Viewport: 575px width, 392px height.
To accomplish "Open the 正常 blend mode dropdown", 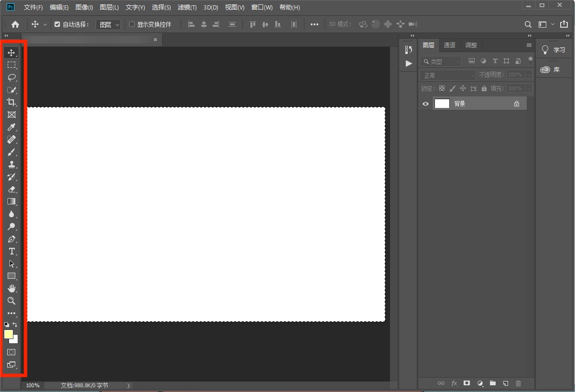I will (x=448, y=75).
